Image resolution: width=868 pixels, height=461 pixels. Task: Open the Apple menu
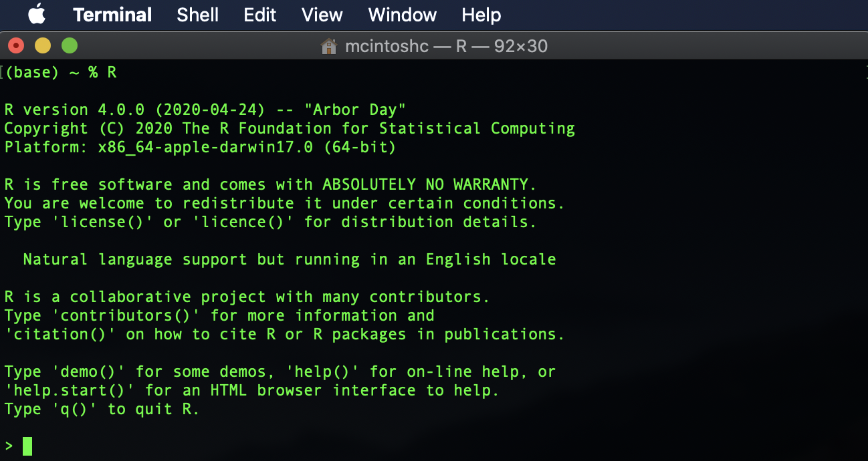point(37,14)
